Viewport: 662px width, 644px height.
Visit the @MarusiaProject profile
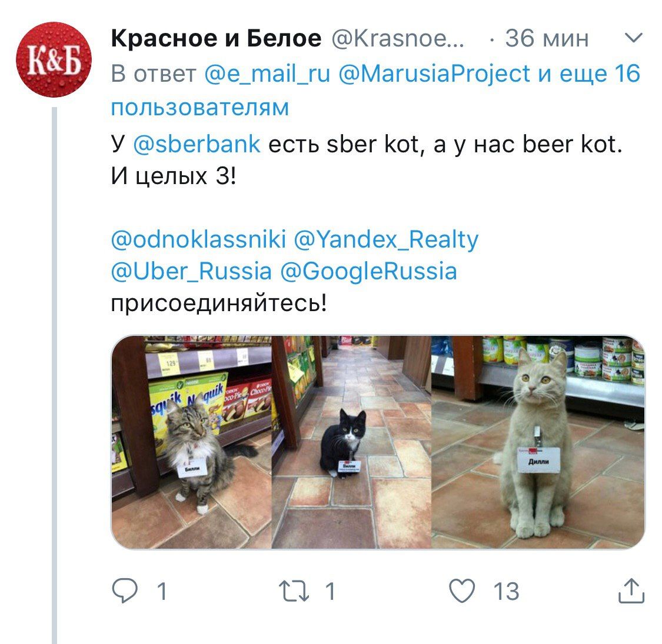434,74
